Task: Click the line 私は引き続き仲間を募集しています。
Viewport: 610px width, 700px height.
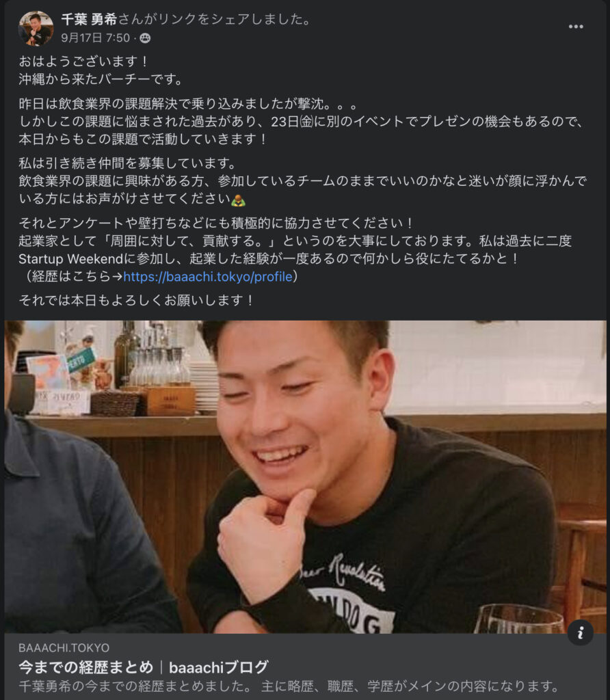Action: pos(127,163)
